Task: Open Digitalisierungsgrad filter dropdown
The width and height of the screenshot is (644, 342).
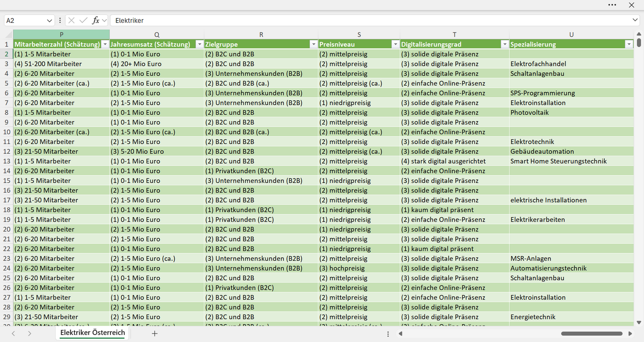Action: tap(505, 44)
